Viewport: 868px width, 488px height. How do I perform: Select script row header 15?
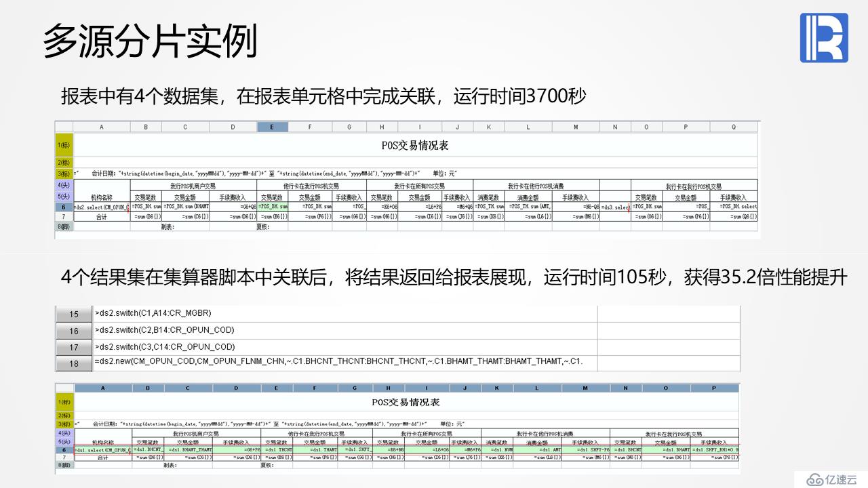[74, 314]
